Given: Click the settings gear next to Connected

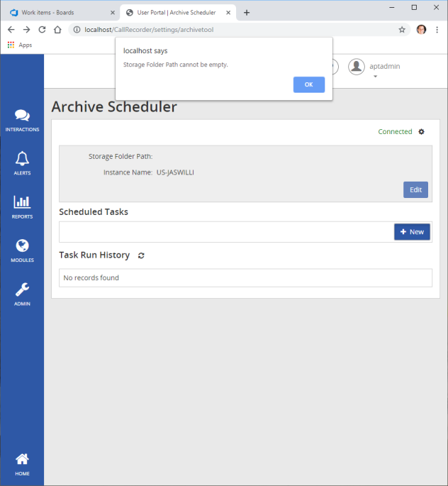Looking at the screenshot, I should pos(422,132).
